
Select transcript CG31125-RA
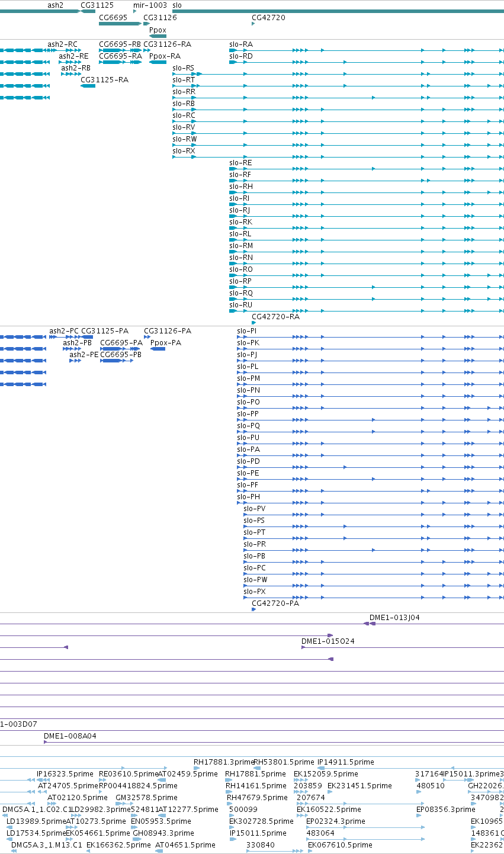(104, 80)
